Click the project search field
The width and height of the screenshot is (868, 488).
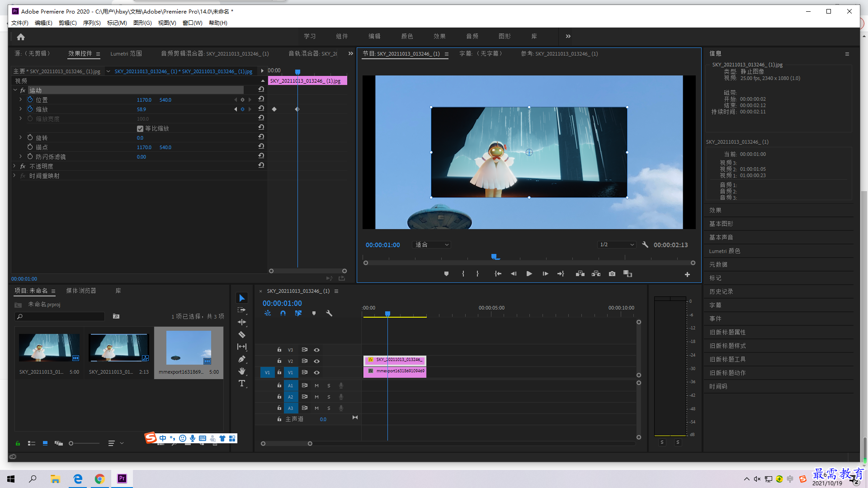60,316
